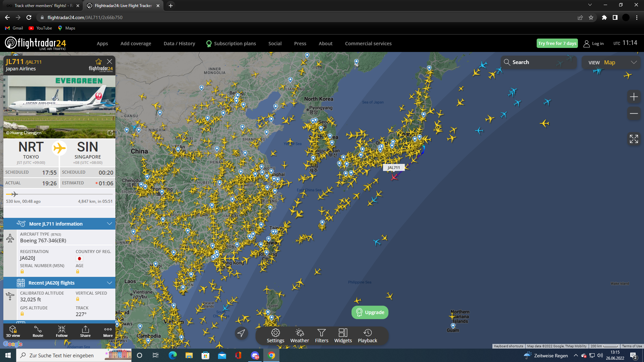Open Data / History menu
644x362 pixels.
click(179, 44)
